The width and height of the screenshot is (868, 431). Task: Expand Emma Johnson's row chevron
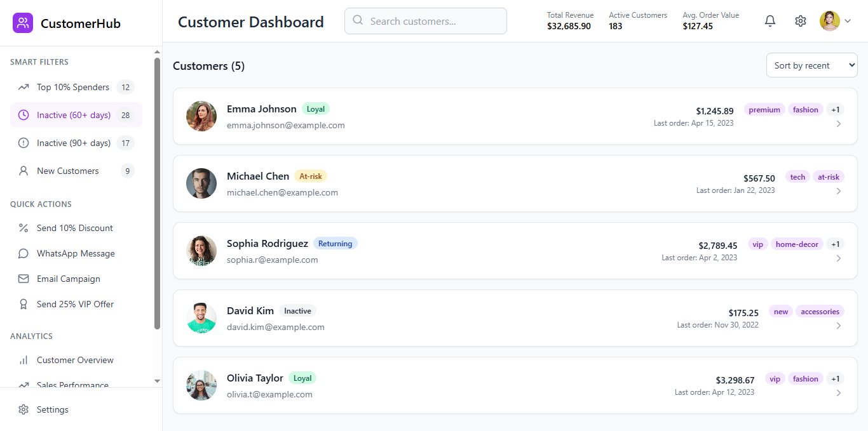pos(839,124)
